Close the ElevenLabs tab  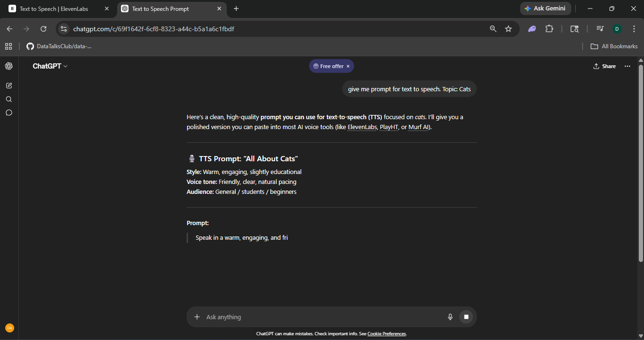pyautogui.click(x=106, y=9)
